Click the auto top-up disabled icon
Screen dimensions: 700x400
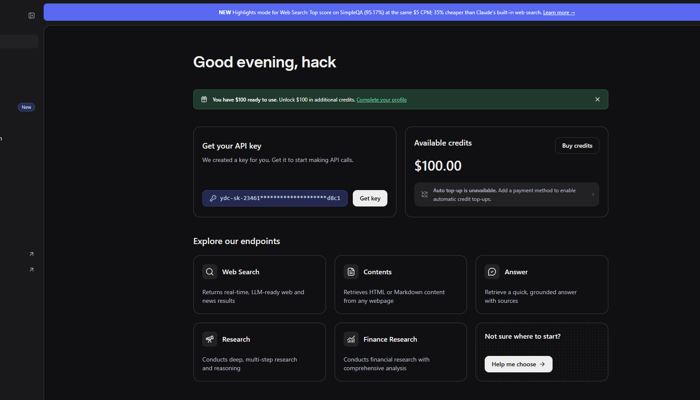tap(425, 194)
